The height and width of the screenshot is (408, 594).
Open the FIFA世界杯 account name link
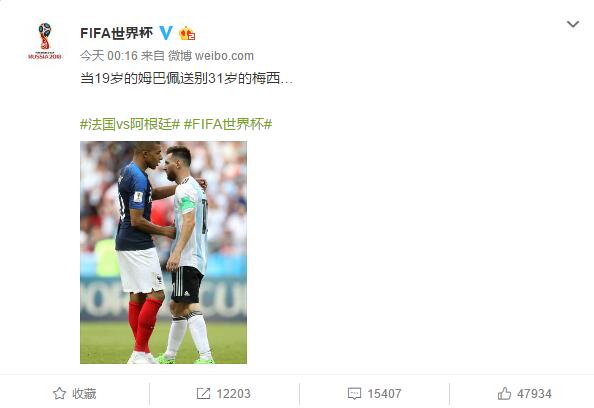tap(117, 33)
